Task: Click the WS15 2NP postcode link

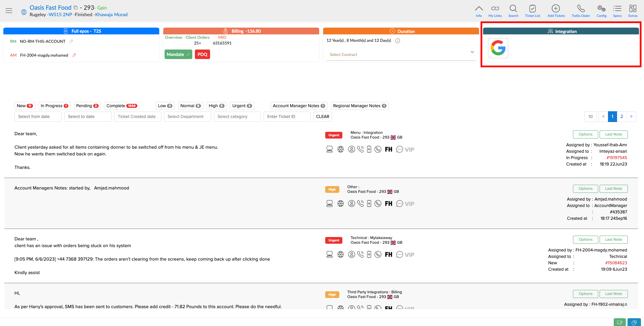Action: click(x=61, y=14)
